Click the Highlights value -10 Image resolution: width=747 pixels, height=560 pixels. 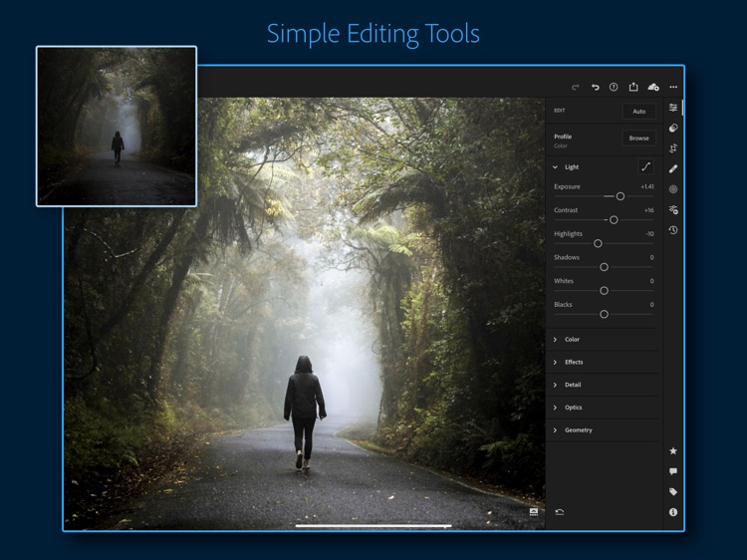pyautogui.click(x=649, y=234)
